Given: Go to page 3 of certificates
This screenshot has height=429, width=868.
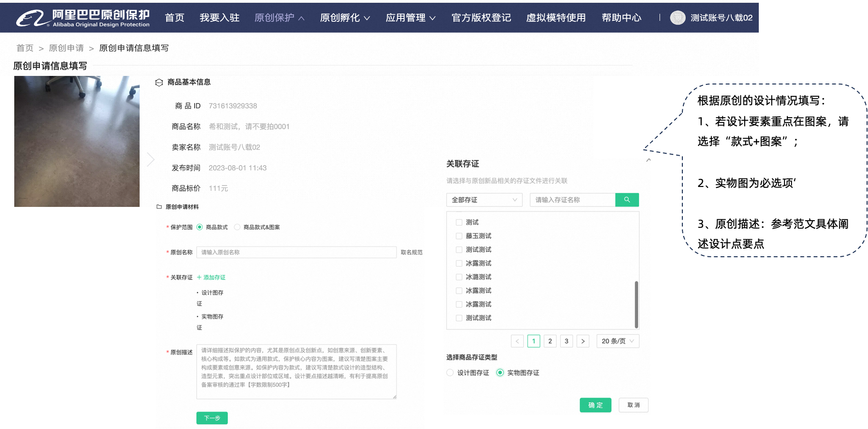Looking at the screenshot, I should [x=566, y=341].
